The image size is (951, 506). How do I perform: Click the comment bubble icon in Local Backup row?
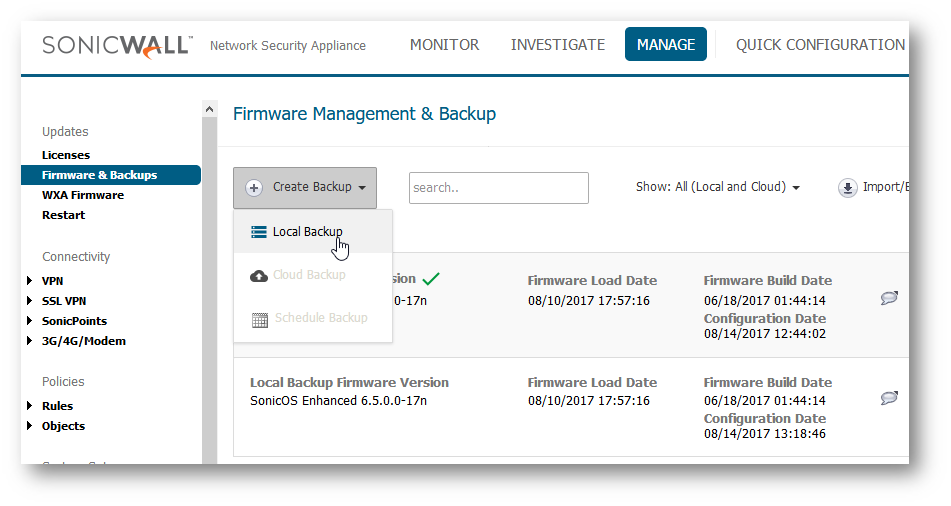click(x=889, y=398)
